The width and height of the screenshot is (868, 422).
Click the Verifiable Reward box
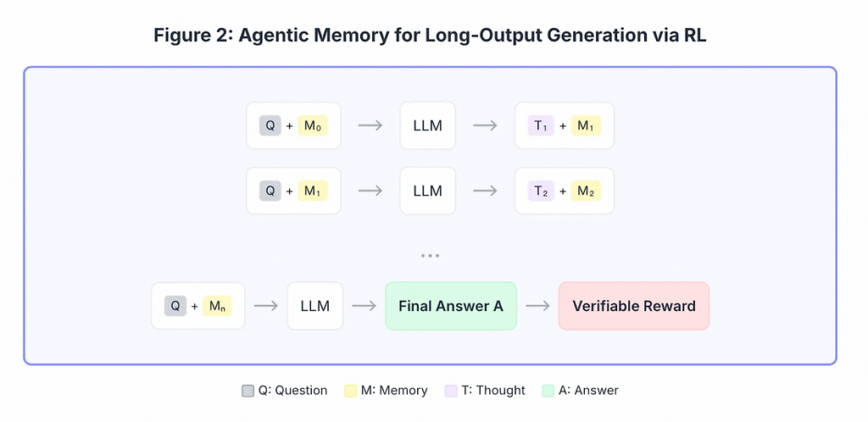point(633,306)
